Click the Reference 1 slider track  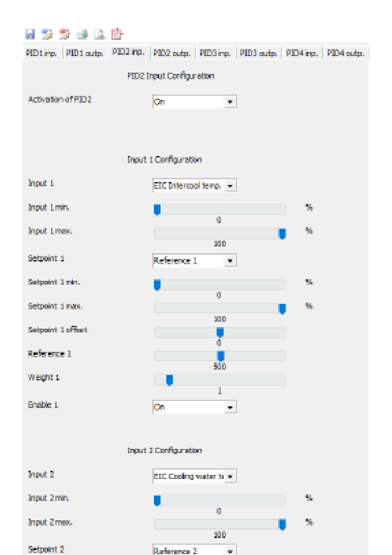tap(220, 356)
